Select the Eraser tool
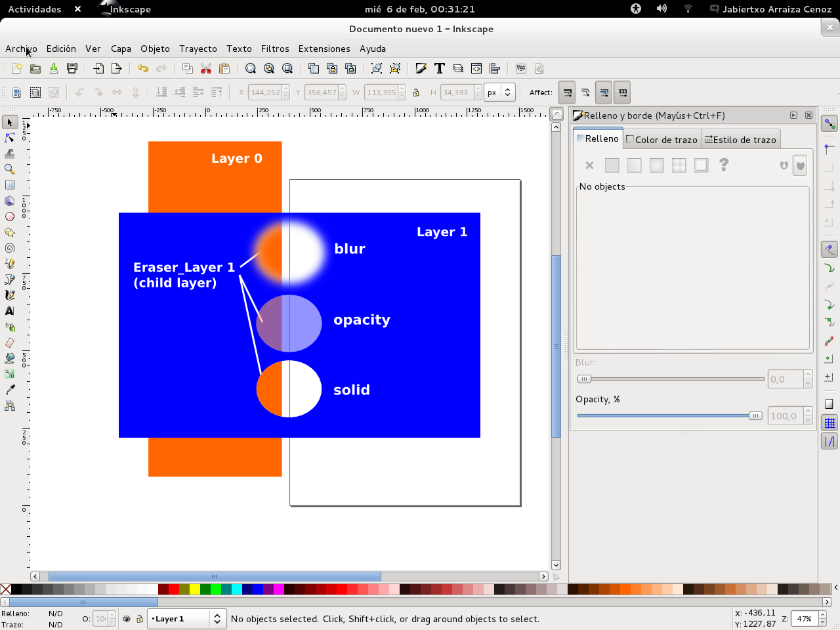 click(x=9, y=342)
